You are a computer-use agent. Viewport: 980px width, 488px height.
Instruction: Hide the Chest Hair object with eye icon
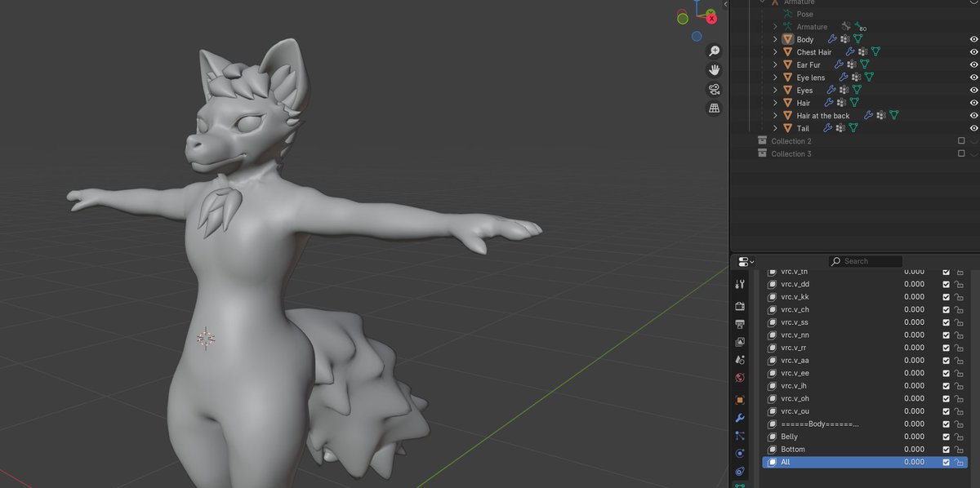pyautogui.click(x=973, y=52)
